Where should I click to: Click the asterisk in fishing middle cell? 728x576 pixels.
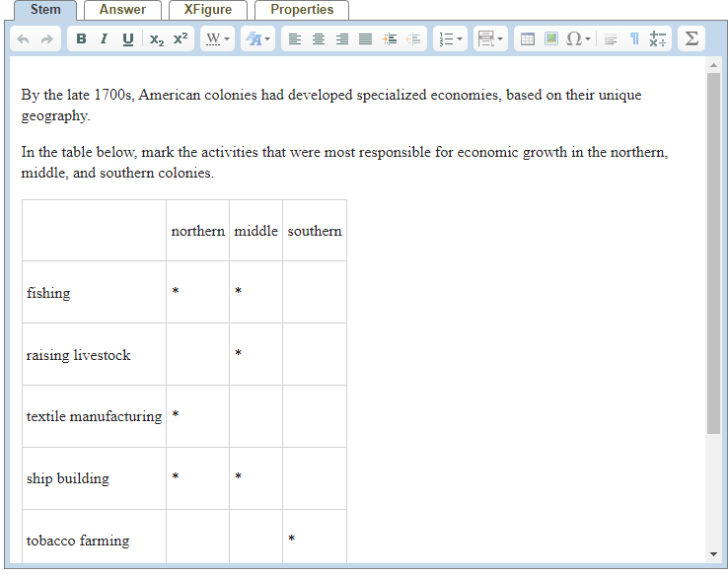click(x=238, y=291)
